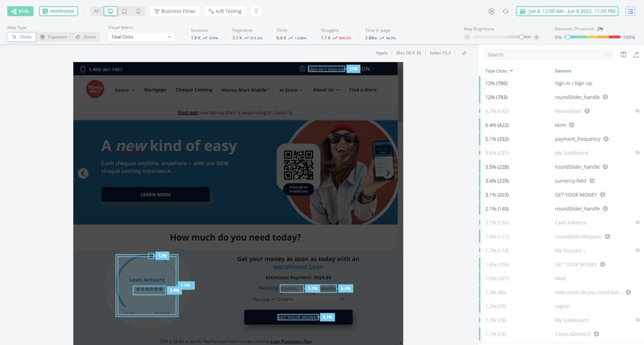Select the 'Sign In / Sign Up' list row
The height and width of the screenshot is (345, 644).
pyautogui.click(x=561, y=83)
